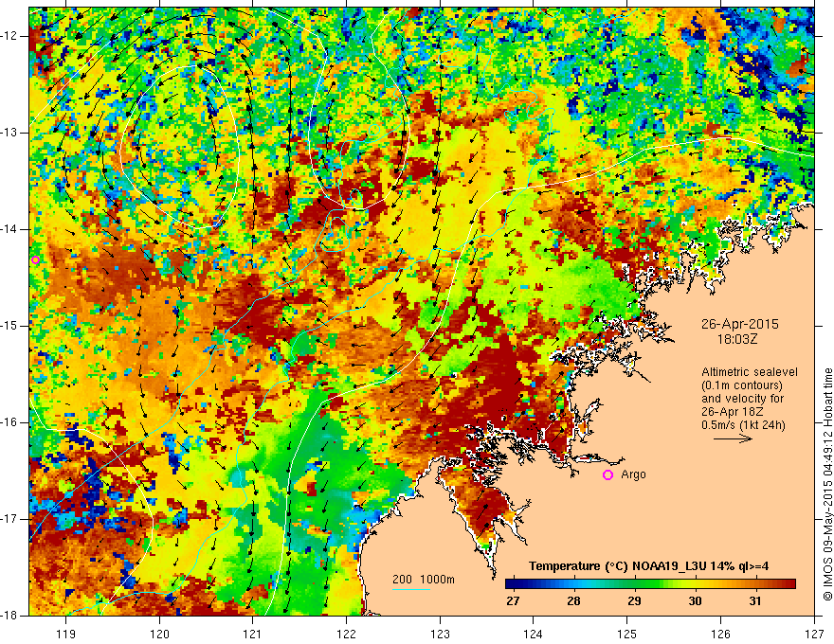Click the colour bar tick label '28'

pos(572,601)
